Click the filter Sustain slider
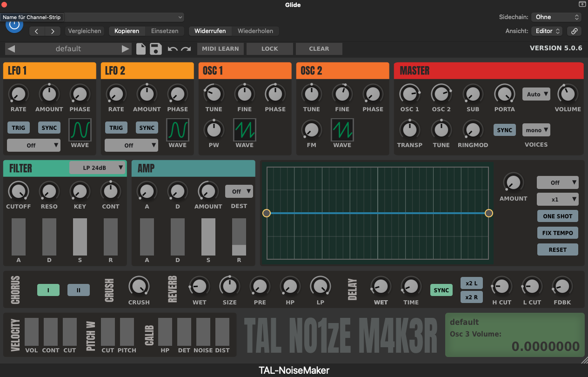This screenshot has width=588, height=377. click(80, 237)
